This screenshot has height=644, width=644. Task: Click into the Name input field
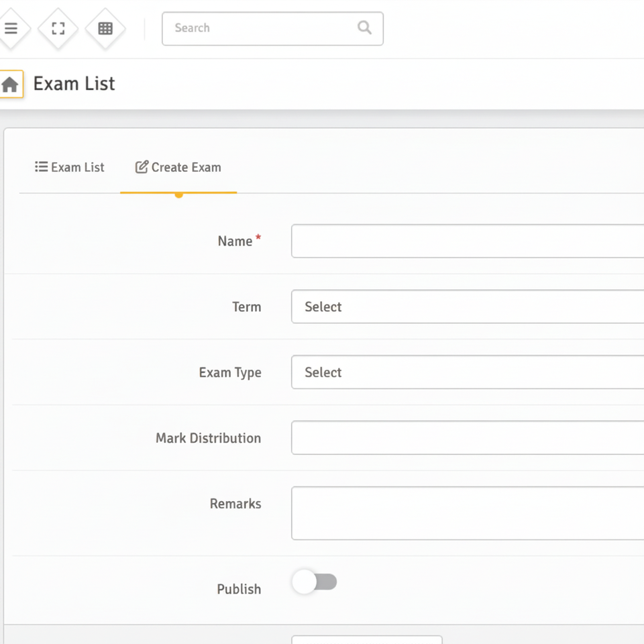(x=467, y=241)
